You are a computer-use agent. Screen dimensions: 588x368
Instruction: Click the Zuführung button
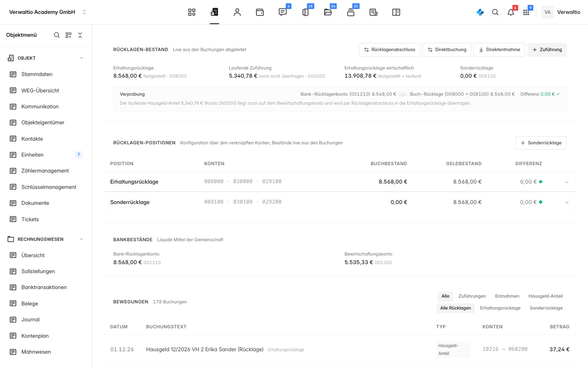pos(547,50)
